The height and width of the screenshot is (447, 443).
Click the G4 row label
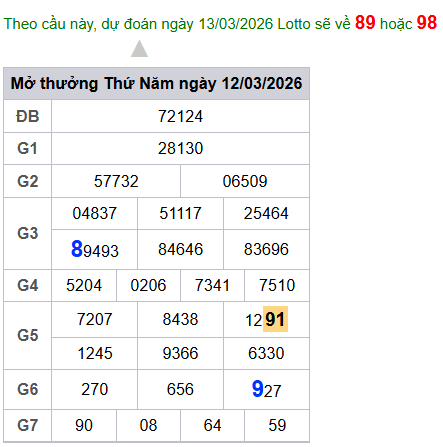coord(28,285)
